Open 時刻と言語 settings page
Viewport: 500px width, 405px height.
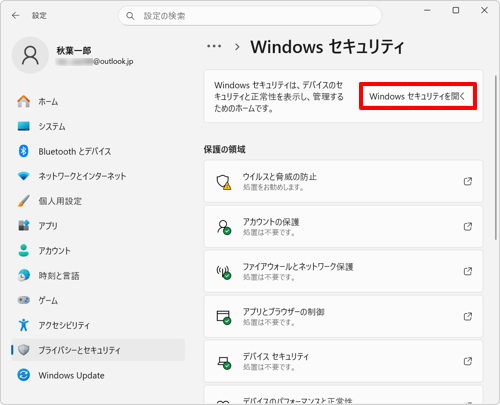[x=98, y=276]
